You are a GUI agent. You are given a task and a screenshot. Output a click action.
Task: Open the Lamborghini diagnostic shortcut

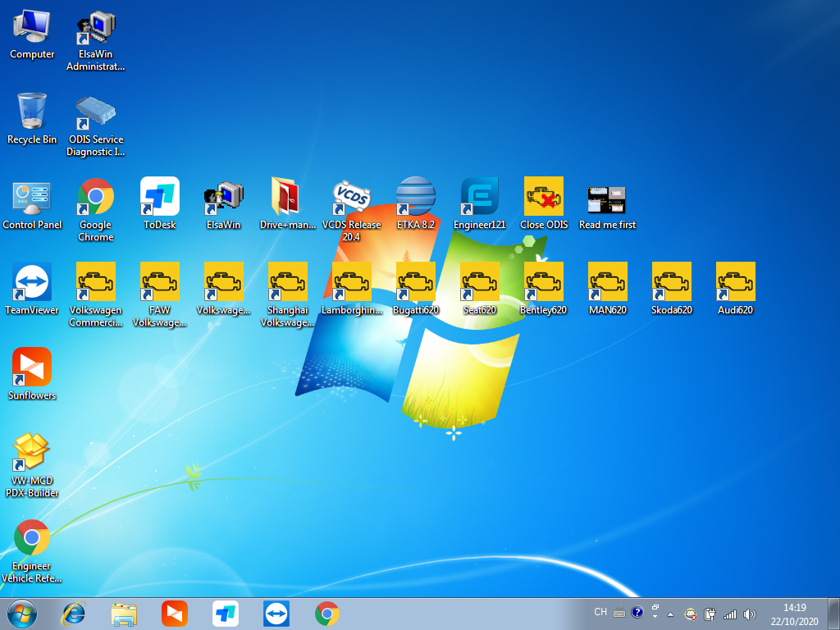tap(351, 281)
